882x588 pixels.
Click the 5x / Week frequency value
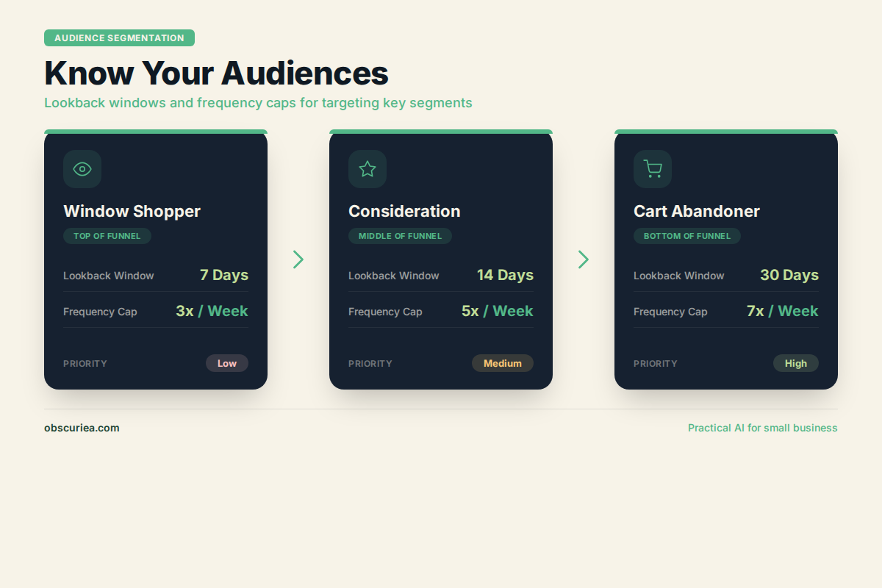click(x=498, y=311)
